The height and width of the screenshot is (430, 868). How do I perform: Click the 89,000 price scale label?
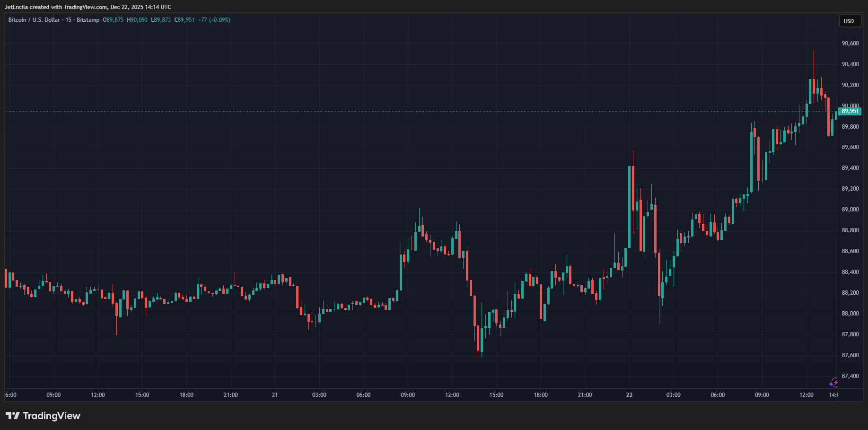(x=850, y=210)
